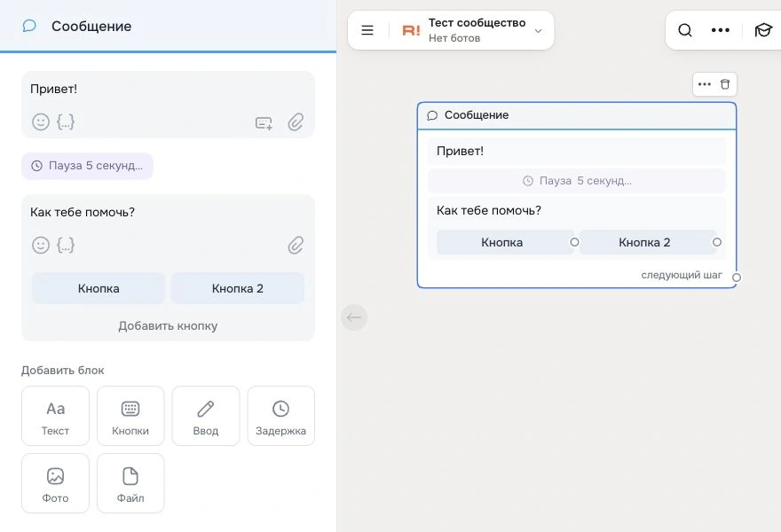Open the Пауза 5 секунд chip in the side panel
The height and width of the screenshot is (532, 781).
tap(87, 166)
